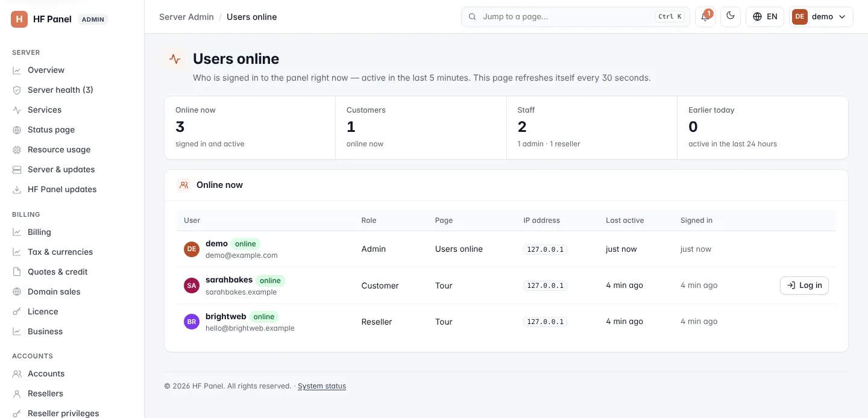Click the ADMIN badge beside HF Panel
This screenshot has width=868, height=418.
pyautogui.click(x=93, y=19)
